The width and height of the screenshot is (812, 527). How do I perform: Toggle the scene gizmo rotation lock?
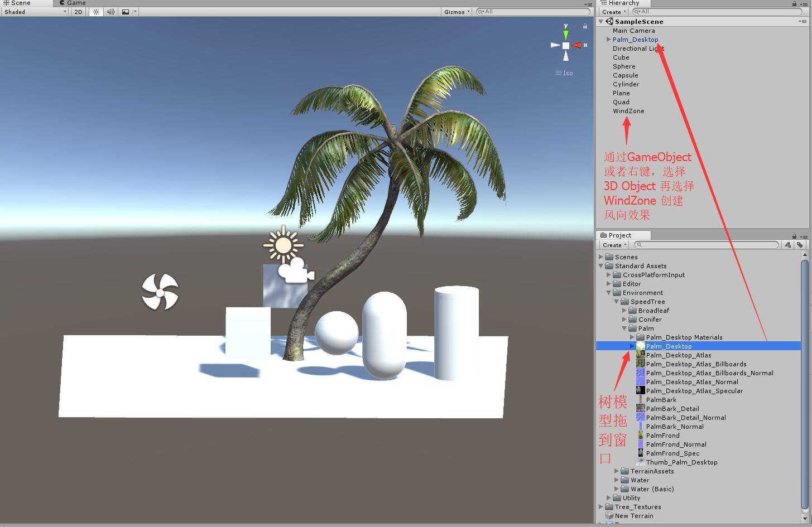coord(585,26)
